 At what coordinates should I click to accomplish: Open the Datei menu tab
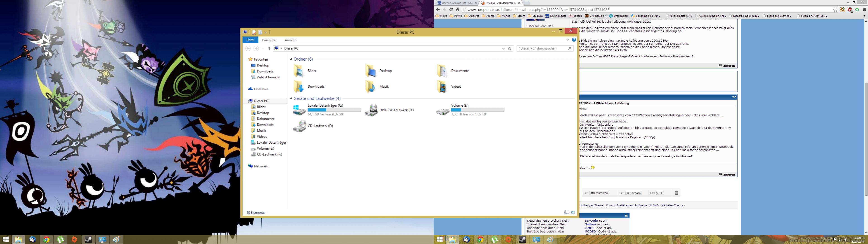click(x=250, y=40)
